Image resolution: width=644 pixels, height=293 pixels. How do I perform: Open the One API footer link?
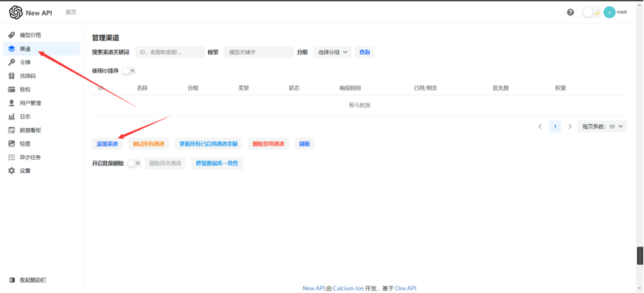[406, 288]
